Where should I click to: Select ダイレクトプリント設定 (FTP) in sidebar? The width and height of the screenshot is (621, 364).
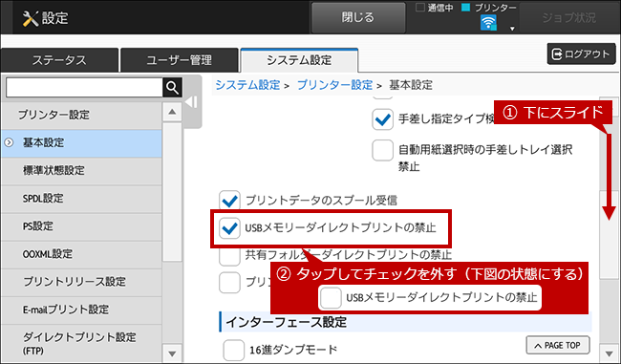pyautogui.click(x=81, y=343)
